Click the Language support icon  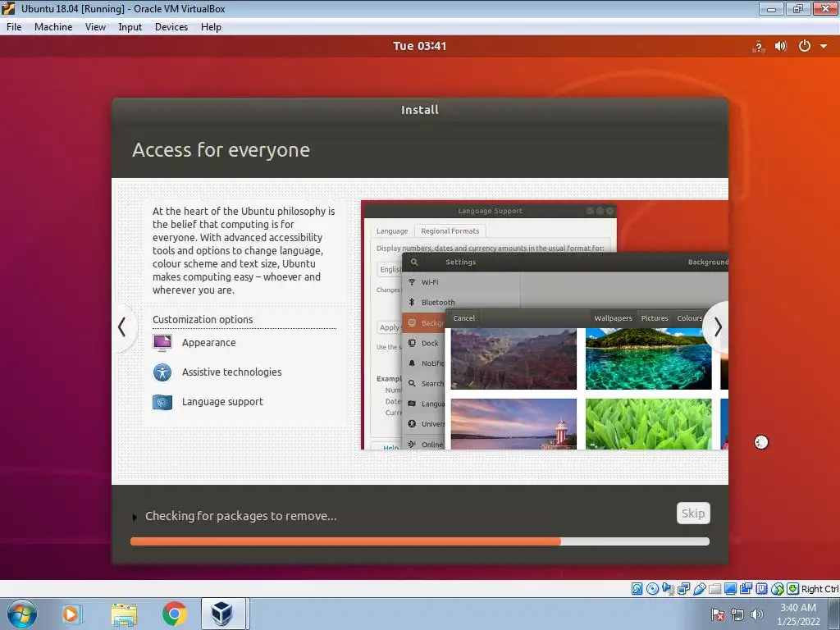[162, 402]
